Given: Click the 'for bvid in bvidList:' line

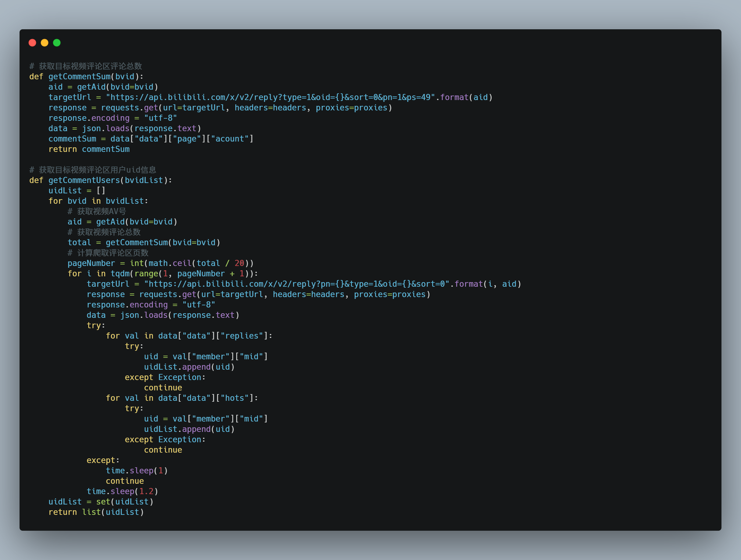Looking at the screenshot, I should 98,201.
